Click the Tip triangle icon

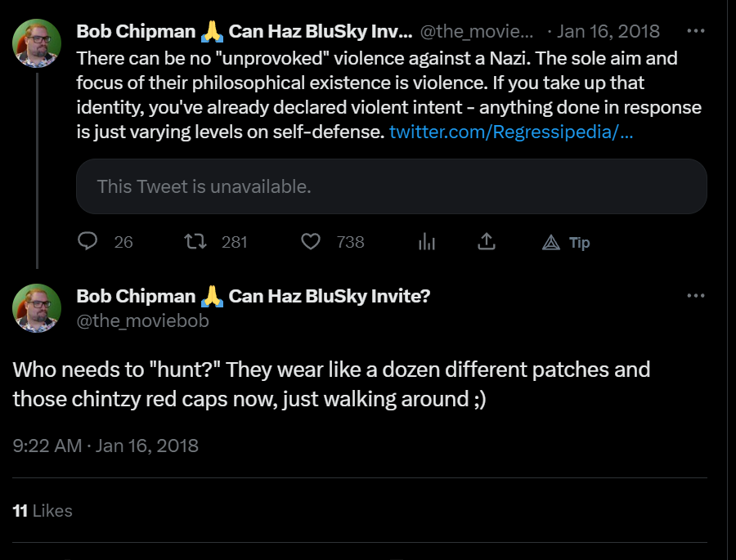point(551,243)
